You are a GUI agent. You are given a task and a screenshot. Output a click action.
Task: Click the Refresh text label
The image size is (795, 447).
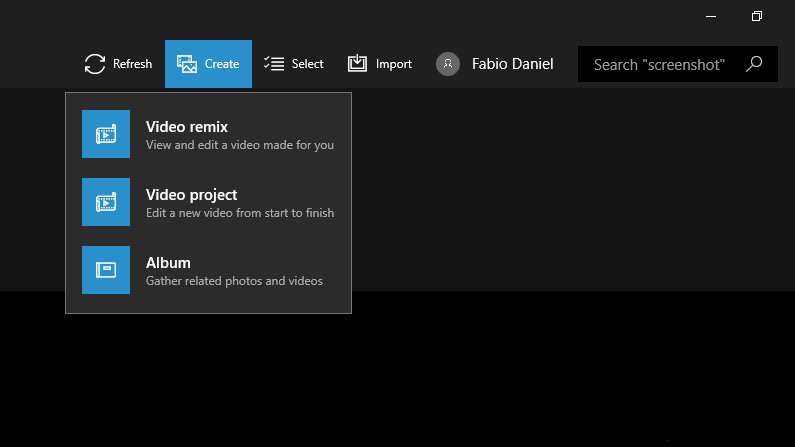132,64
